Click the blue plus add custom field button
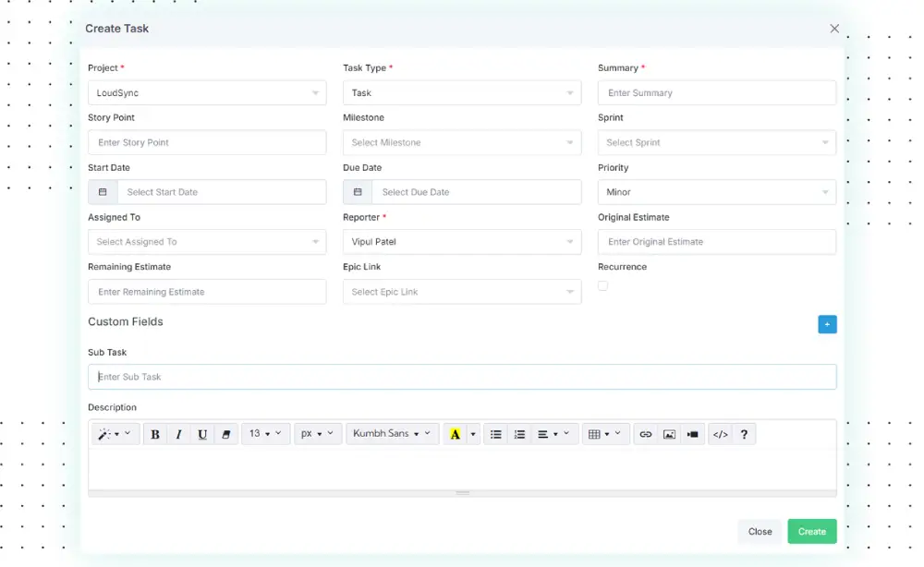This screenshot has width=924, height=567. [827, 324]
